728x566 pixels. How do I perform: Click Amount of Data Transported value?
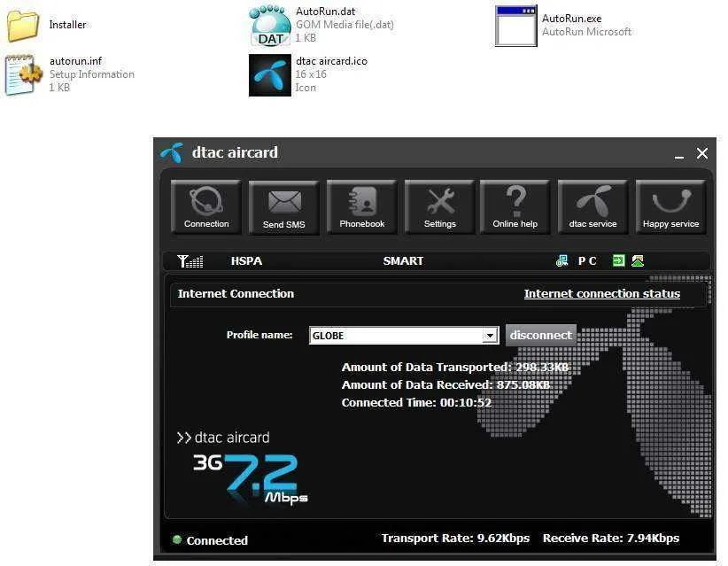(542, 368)
